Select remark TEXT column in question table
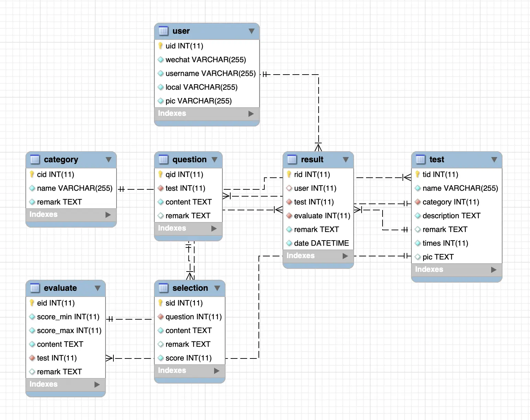The width and height of the screenshot is (530, 420). [188, 215]
